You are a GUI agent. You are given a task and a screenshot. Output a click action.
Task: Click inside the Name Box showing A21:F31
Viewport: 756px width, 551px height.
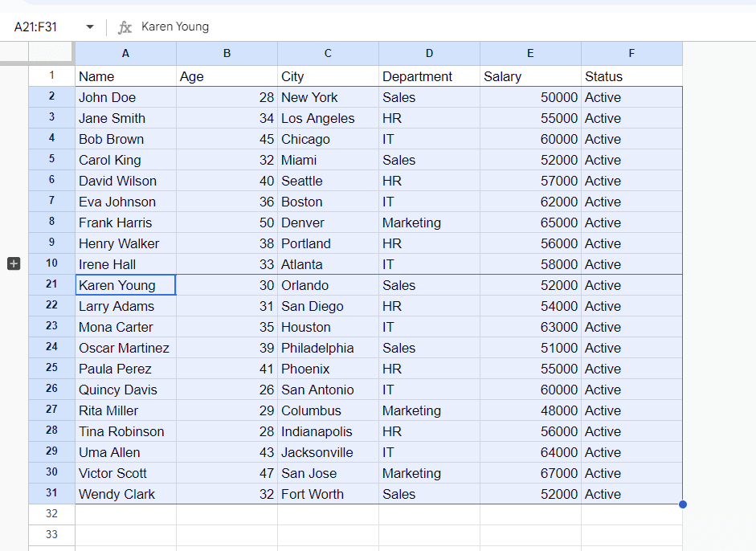tap(36, 27)
